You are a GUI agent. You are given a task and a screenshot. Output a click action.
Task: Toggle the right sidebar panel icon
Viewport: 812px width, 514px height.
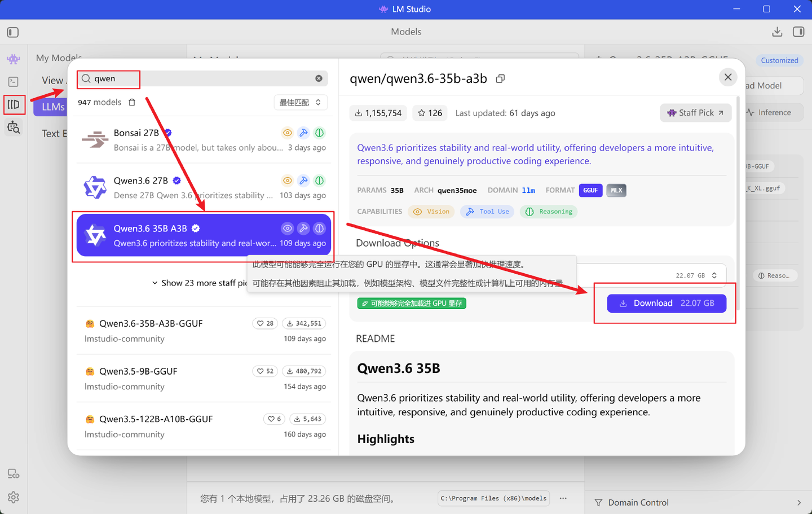click(x=798, y=32)
